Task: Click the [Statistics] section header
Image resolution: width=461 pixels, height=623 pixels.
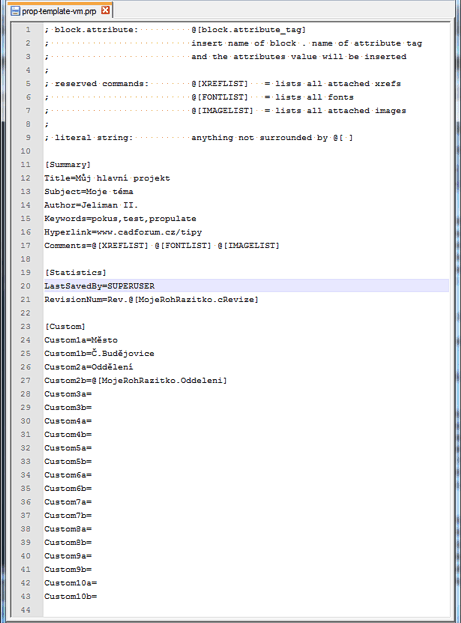Action: [x=75, y=273]
